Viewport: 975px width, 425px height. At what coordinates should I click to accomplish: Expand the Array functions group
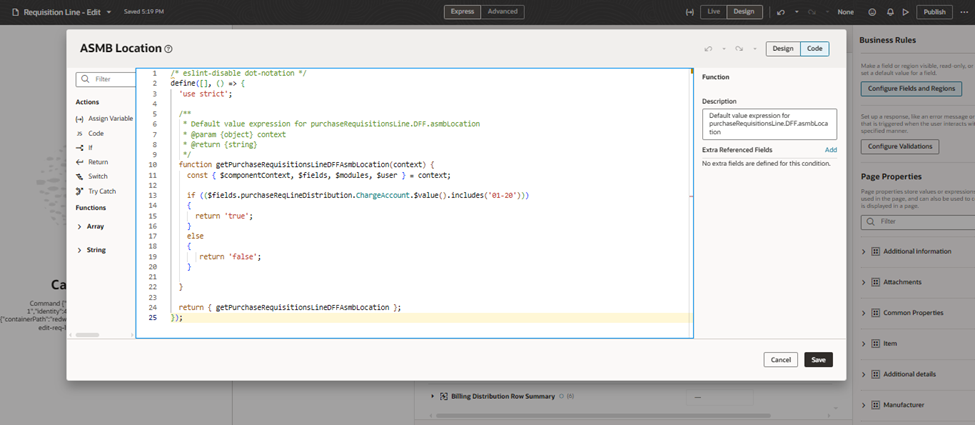tap(80, 227)
